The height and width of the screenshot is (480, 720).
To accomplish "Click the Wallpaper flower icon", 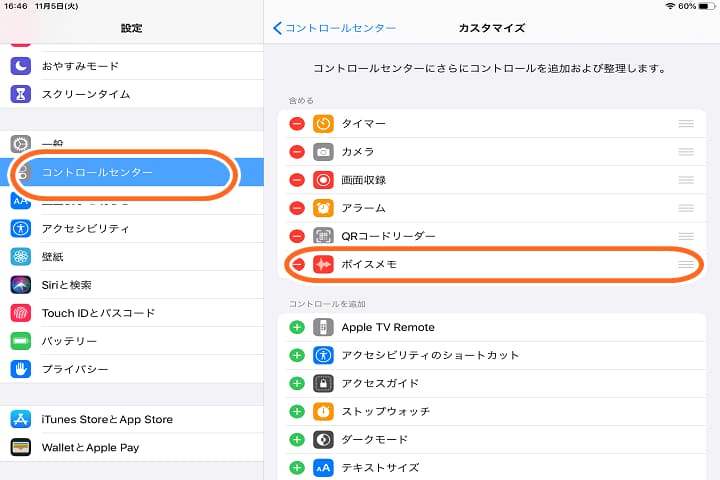I will [x=21, y=256].
